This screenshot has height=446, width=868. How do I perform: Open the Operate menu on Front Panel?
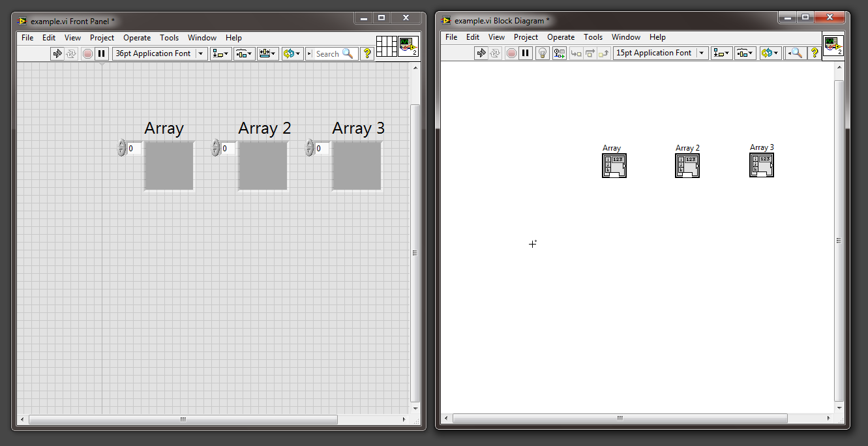[137, 37]
